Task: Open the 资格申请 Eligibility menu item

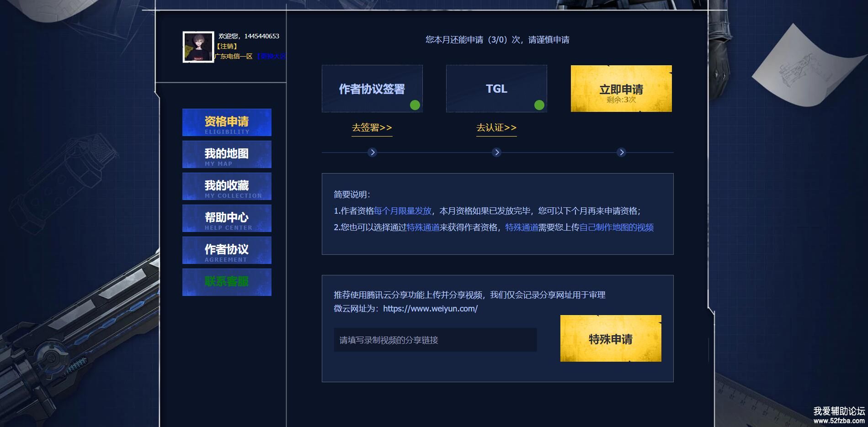Action: tap(227, 122)
